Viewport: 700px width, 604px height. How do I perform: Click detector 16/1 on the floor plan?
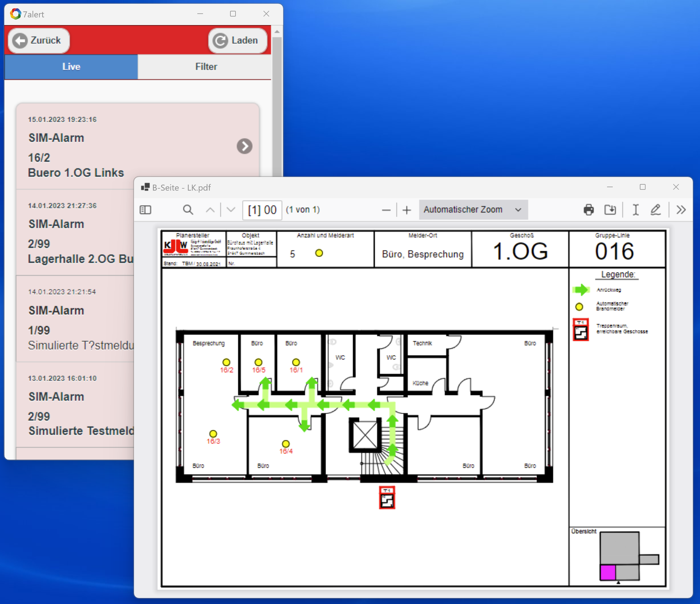click(x=296, y=362)
